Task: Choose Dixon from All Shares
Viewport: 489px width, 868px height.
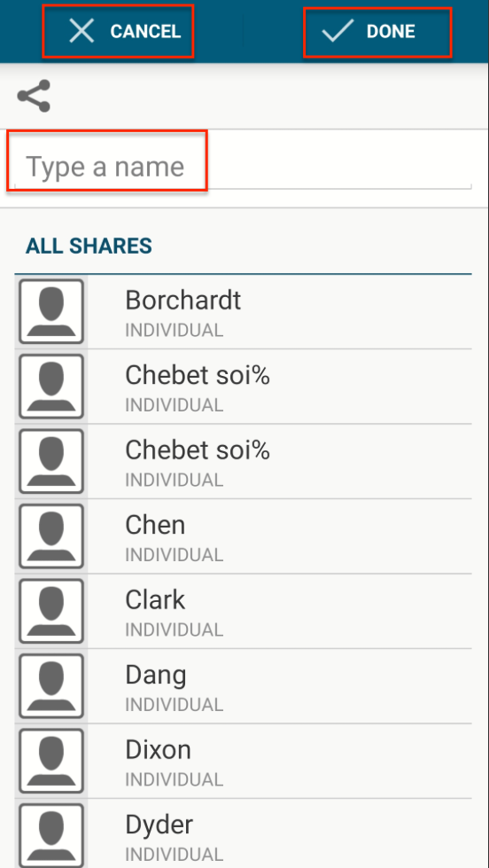Action: coord(244,761)
